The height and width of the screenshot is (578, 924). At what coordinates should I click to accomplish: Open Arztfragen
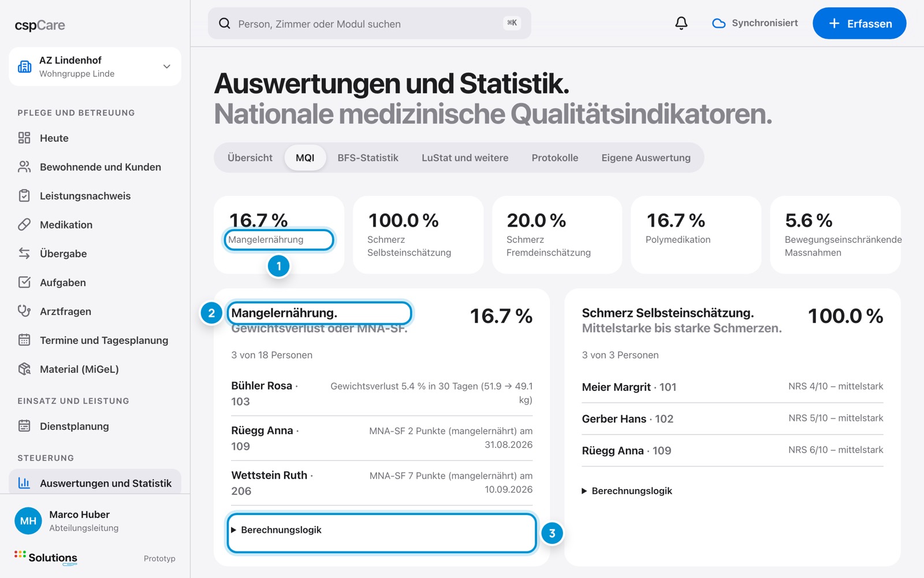point(95,311)
